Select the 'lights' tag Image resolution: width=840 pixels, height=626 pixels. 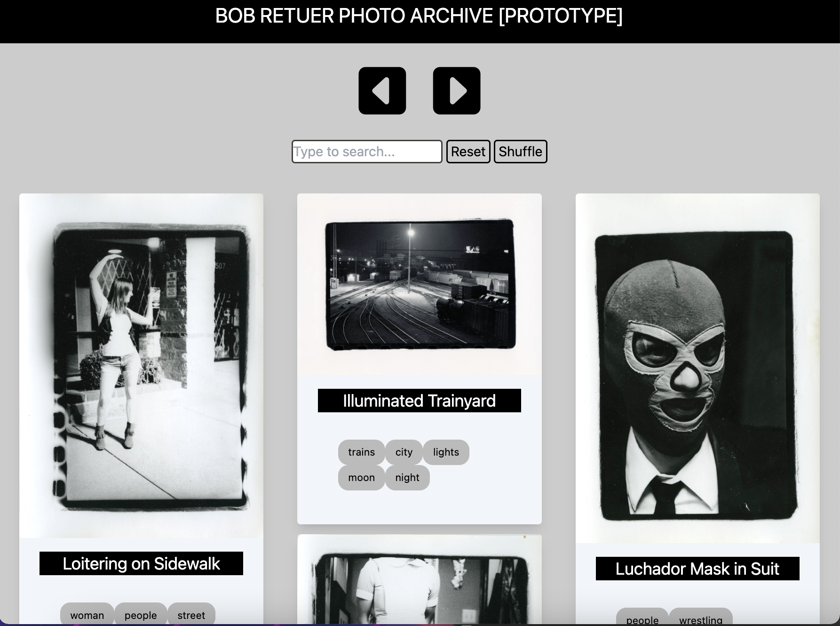445,452
